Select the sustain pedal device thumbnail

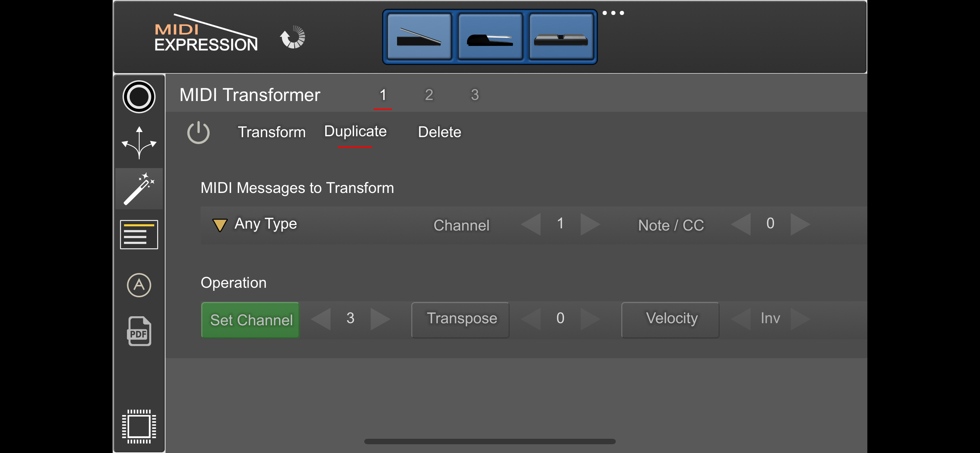tap(490, 36)
